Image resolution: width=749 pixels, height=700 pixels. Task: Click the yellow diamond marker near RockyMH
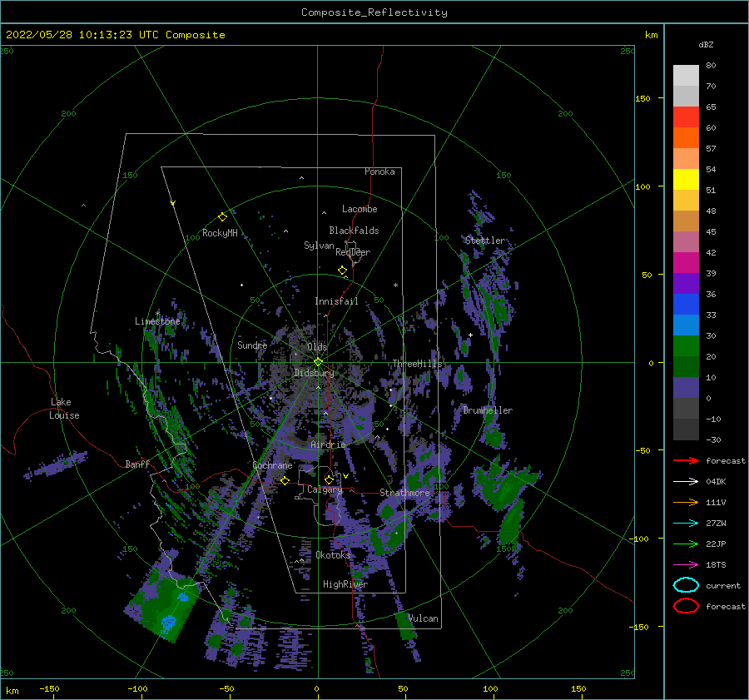click(x=222, y=217)
